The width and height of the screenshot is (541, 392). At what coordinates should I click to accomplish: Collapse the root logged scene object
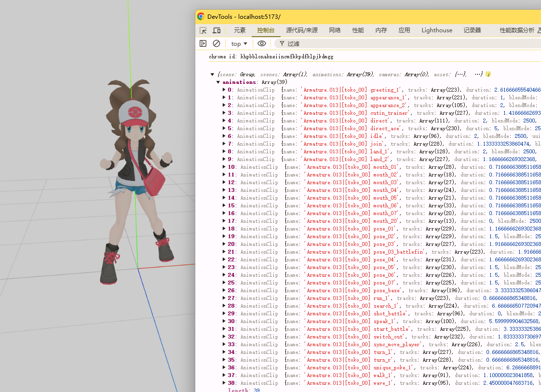point(212,75)
